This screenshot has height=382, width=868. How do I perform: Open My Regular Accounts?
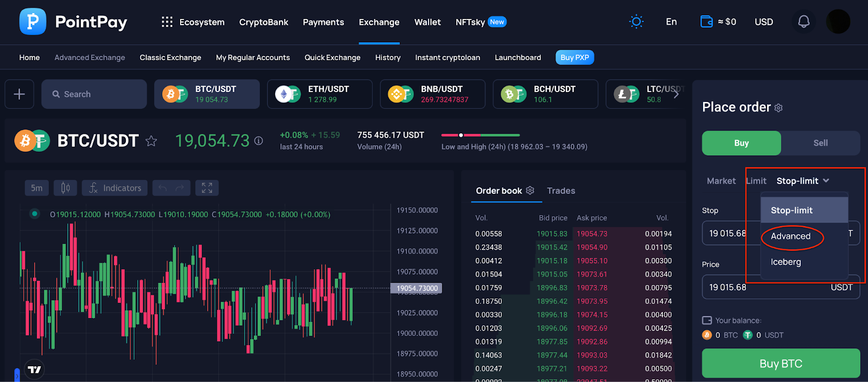coord(253,57)
